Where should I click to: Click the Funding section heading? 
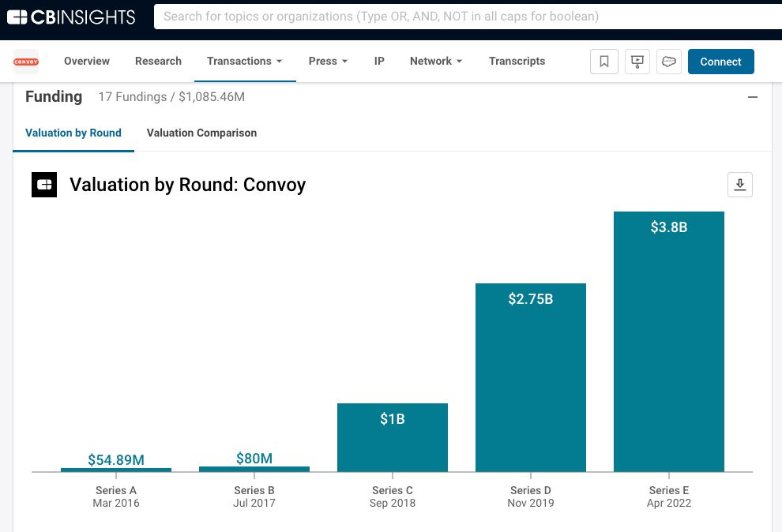pos(54,96)
